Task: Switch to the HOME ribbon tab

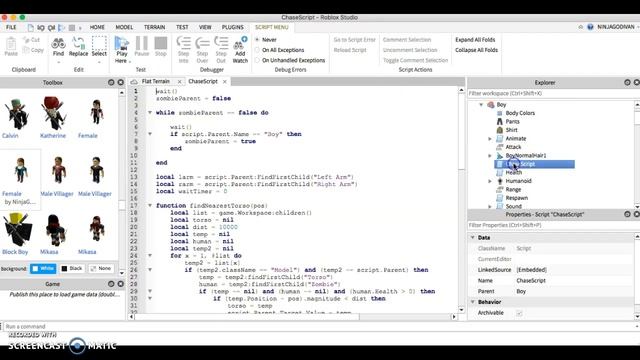Action: point(97,27)
